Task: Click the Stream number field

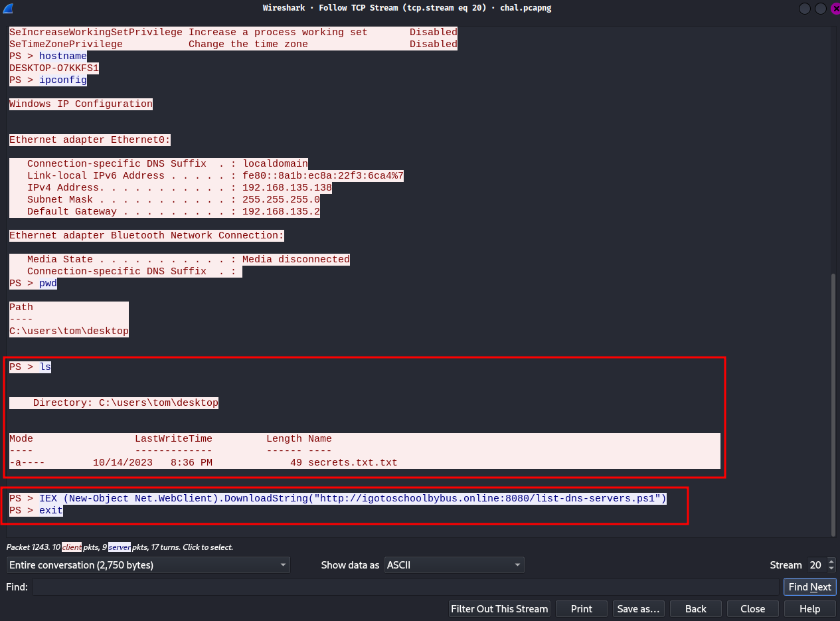Action: click(817, 565)
